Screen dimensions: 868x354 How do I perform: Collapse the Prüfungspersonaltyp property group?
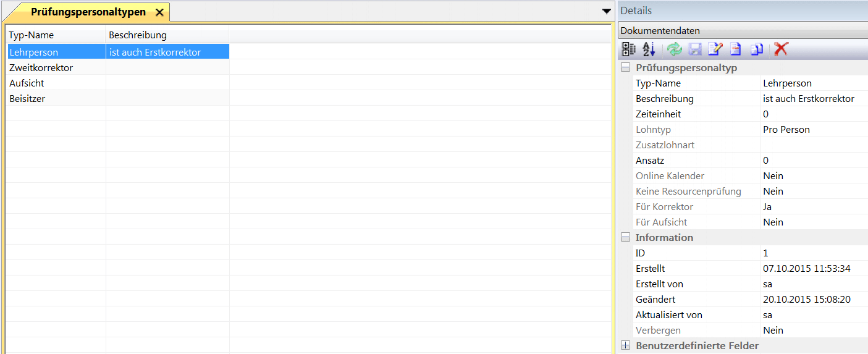click(626, 68)
